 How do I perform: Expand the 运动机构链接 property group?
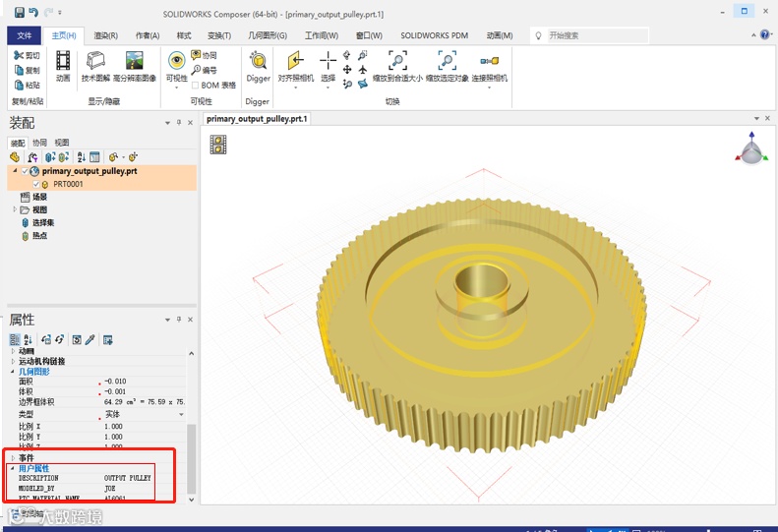[13, 361]
